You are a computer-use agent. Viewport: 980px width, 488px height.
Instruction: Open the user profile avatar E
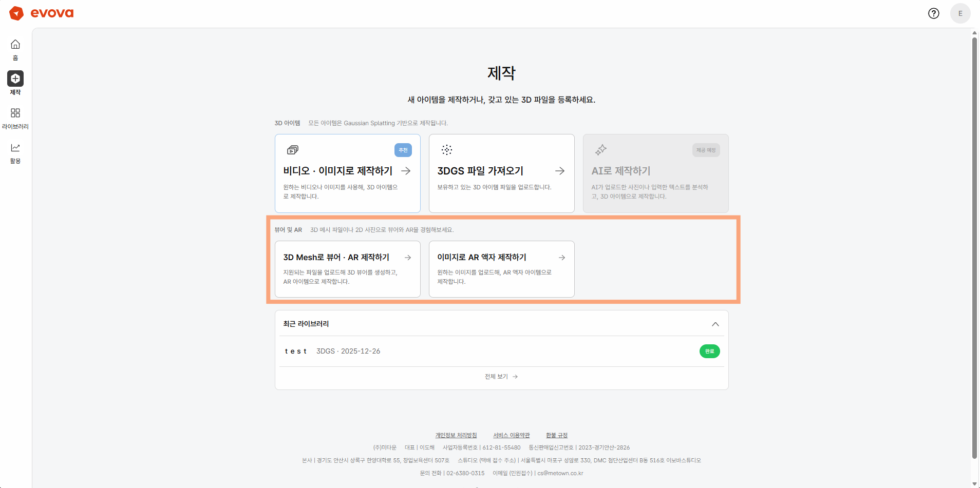click(959, 13)
